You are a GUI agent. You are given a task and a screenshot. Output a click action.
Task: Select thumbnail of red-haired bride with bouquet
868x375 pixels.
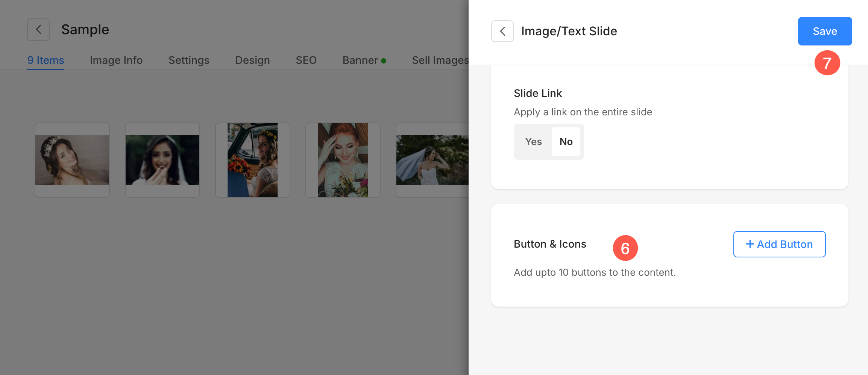tap(343, 160)
